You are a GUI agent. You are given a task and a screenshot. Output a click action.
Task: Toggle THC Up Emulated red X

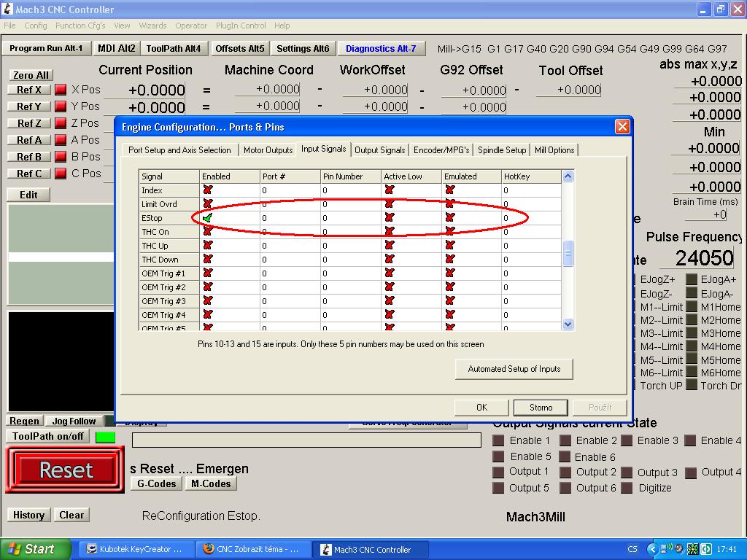click(x=449, y=246)
